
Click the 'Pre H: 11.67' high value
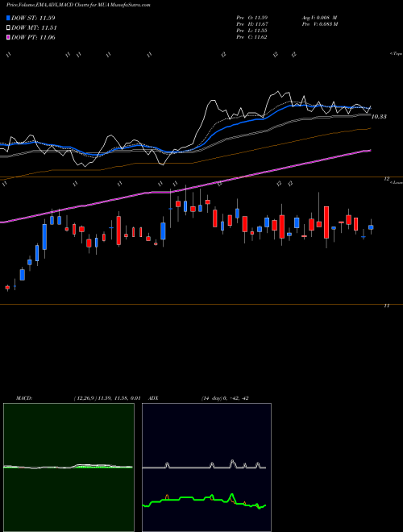point(252,24)
